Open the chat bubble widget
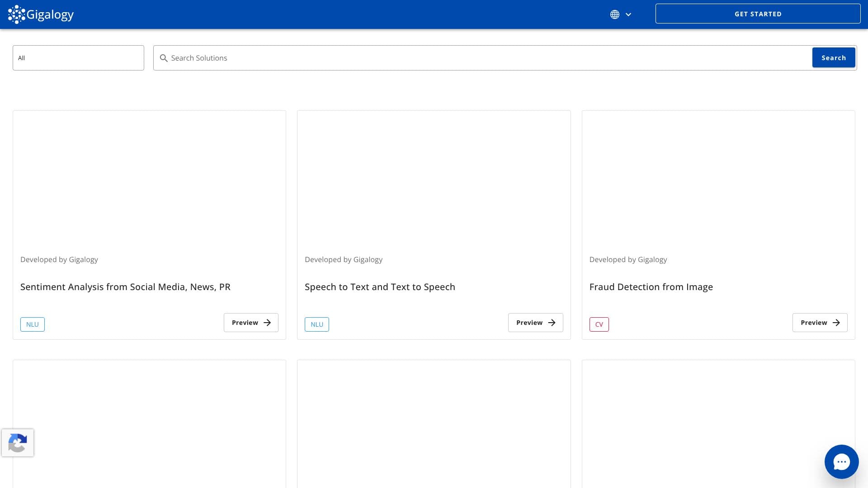The width and height of the screenshot is (868, 488). click(841, 462)
